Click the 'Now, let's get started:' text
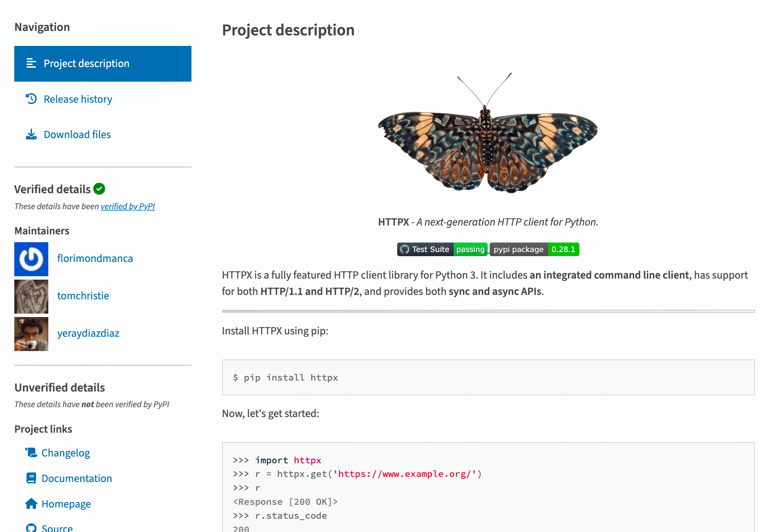776x532 pixels. pyautogui.click(x=271, y=413)
